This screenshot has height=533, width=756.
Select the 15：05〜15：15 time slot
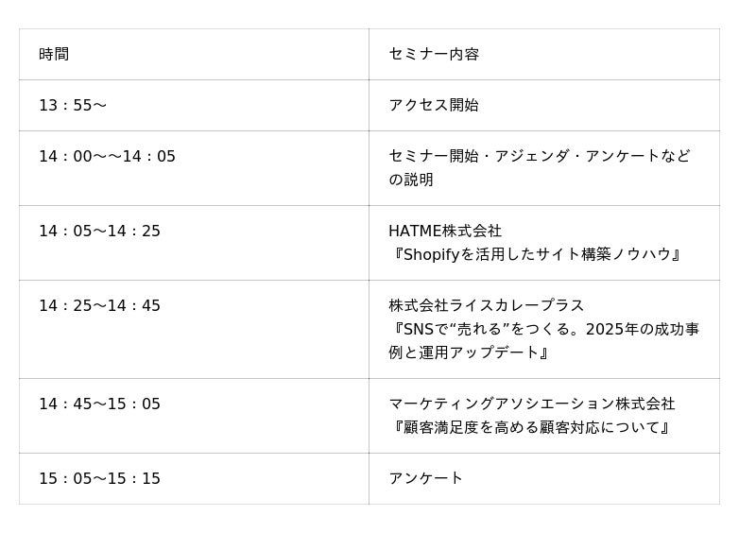pyautogui.click(x=99, y=478)
